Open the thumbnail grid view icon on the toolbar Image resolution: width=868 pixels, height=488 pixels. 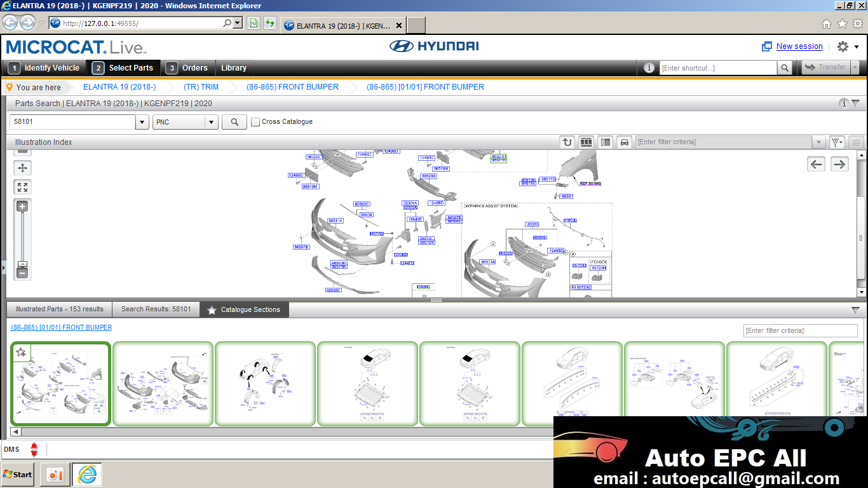click(x=586, y=142)
